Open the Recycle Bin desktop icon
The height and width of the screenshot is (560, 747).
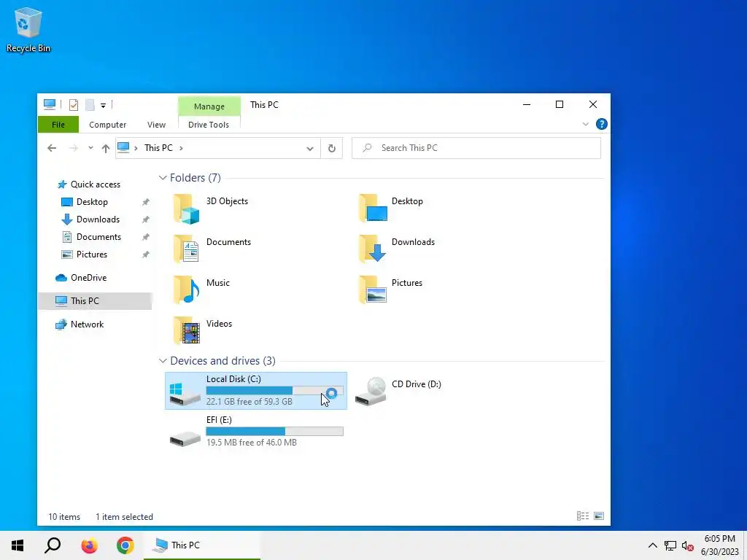[28, 29]
